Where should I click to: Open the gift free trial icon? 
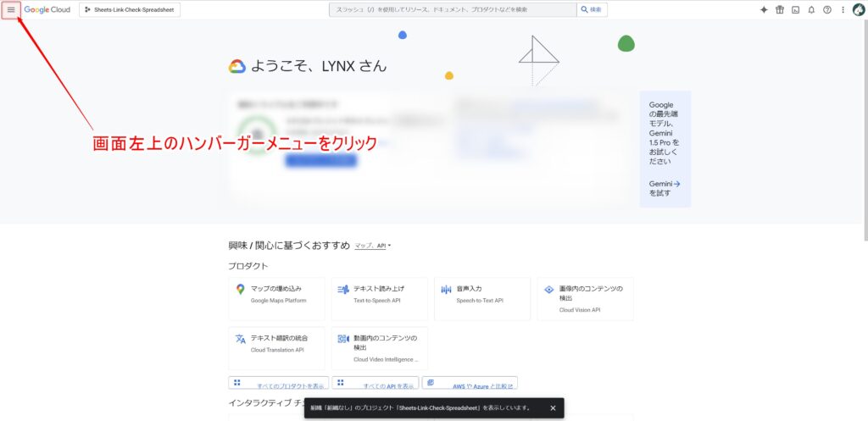[780, 10]
